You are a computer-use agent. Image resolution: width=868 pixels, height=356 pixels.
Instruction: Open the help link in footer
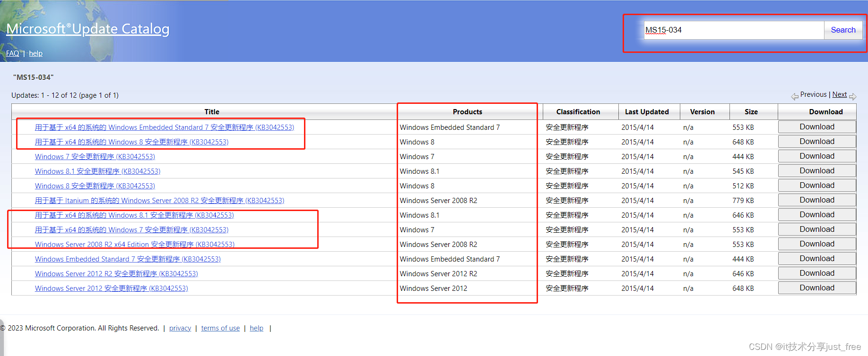(x=257, y=328)
